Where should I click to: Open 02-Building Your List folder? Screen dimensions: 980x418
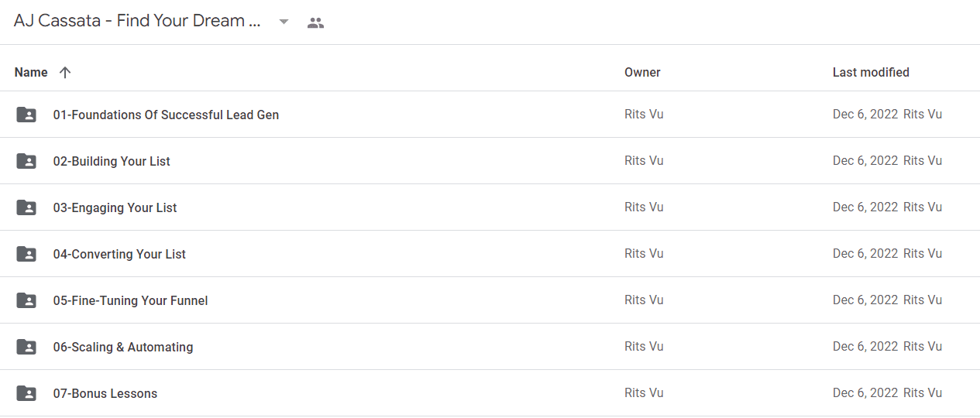112,161
